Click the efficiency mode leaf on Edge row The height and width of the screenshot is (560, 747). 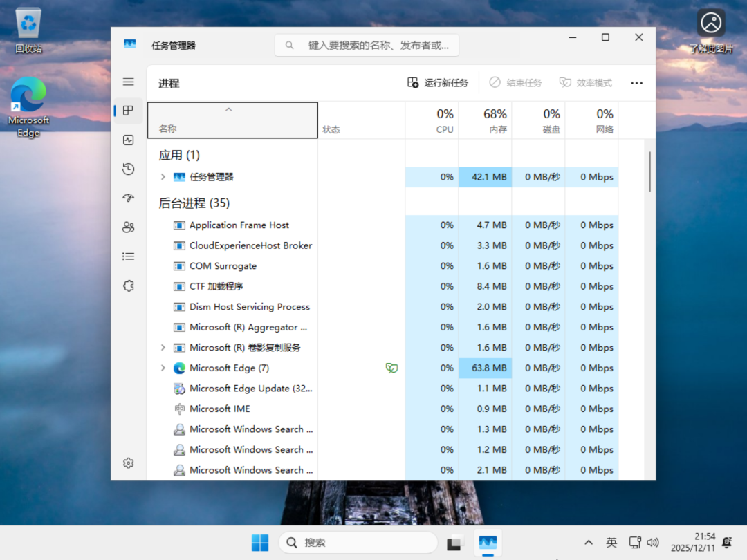(391, 368)
